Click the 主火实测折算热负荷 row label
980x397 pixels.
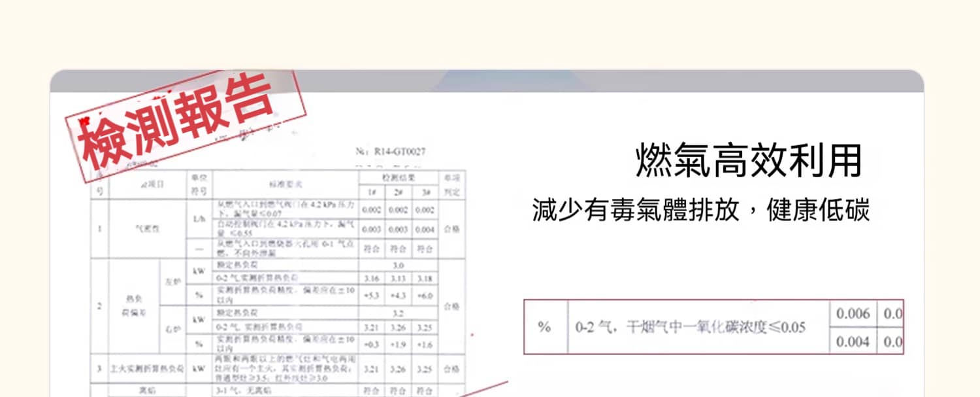coord(147,369)
